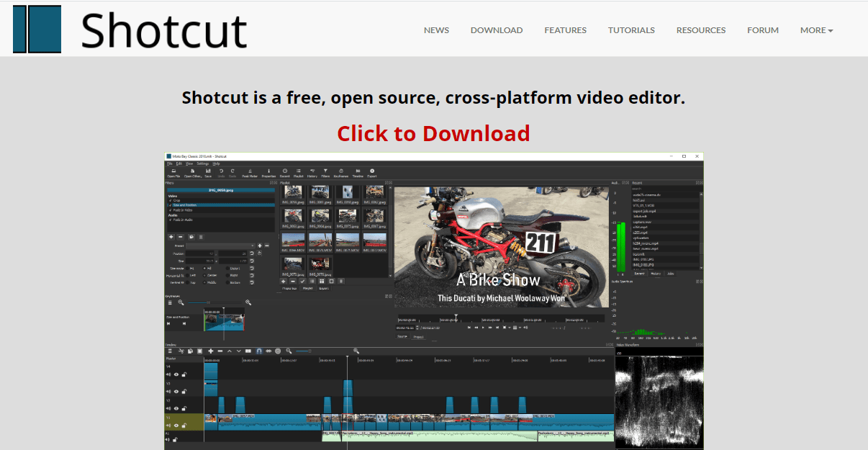
Task: Toggle the Fade In Video filter checkbox
Action: point(171,210)
